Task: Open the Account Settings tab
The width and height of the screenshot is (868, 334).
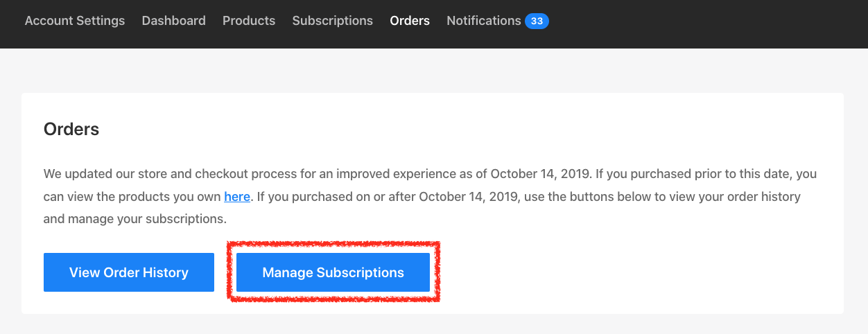Action: (x=75, y=21)
